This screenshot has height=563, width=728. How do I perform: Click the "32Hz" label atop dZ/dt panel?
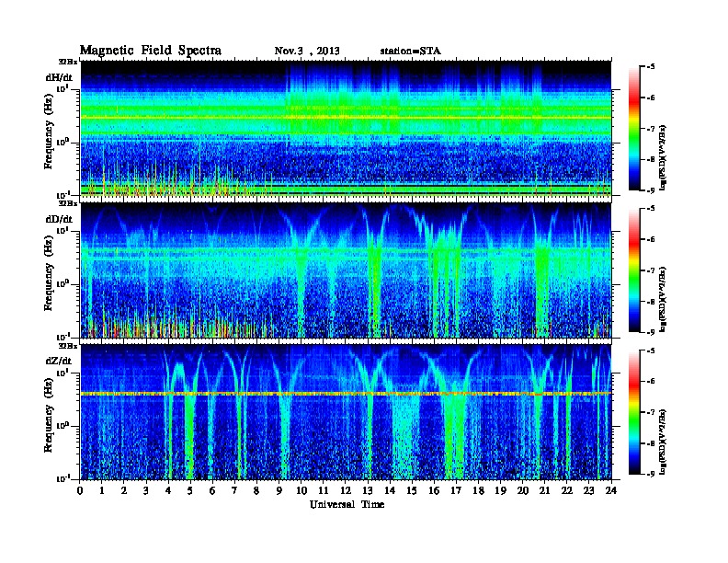click(68, 346)
